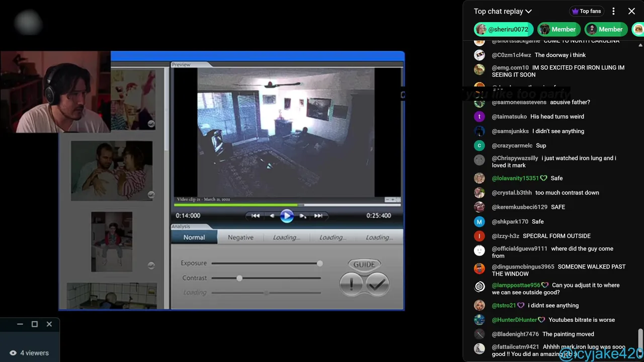Open the @salmonellastevens username link

(519, 103)
